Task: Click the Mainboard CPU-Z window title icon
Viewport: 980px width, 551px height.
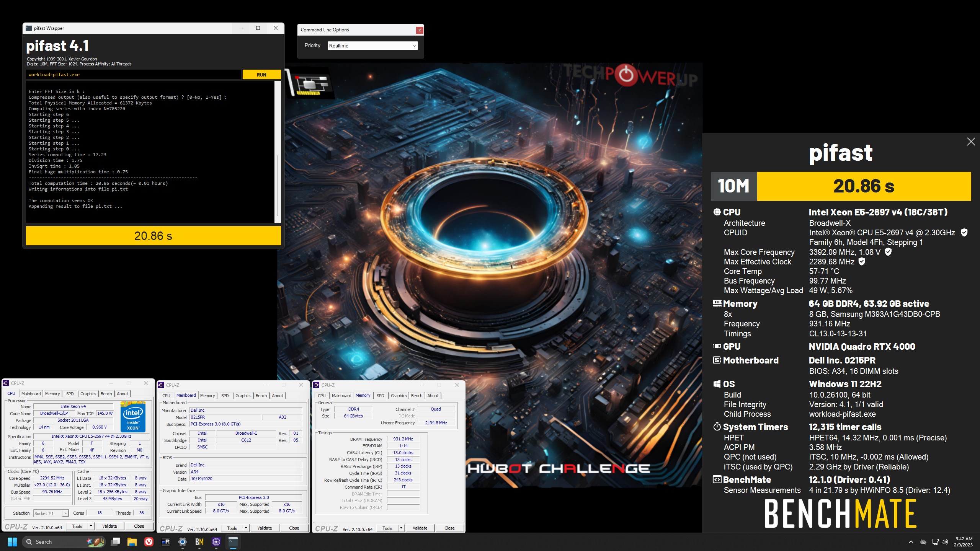Action: tap(161, 385)
